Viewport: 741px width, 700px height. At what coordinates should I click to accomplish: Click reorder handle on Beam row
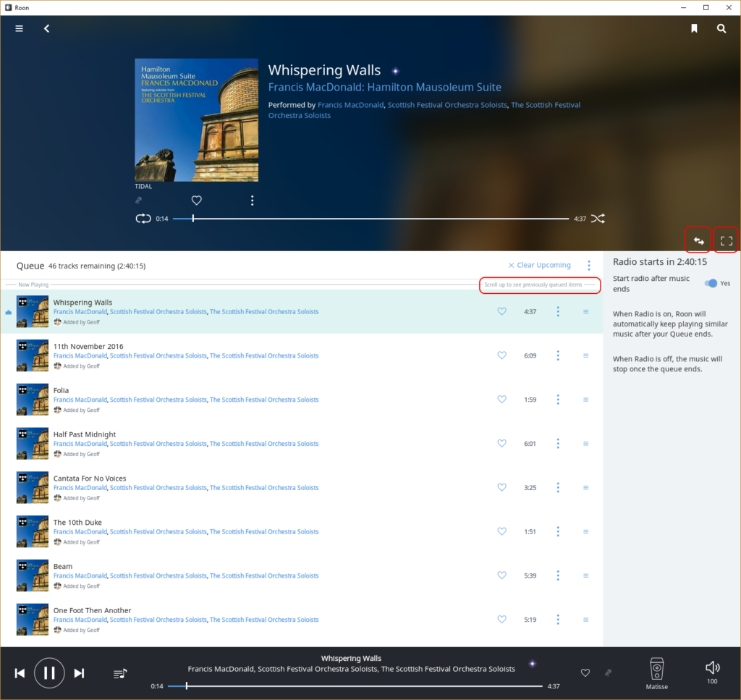(586, 575)
